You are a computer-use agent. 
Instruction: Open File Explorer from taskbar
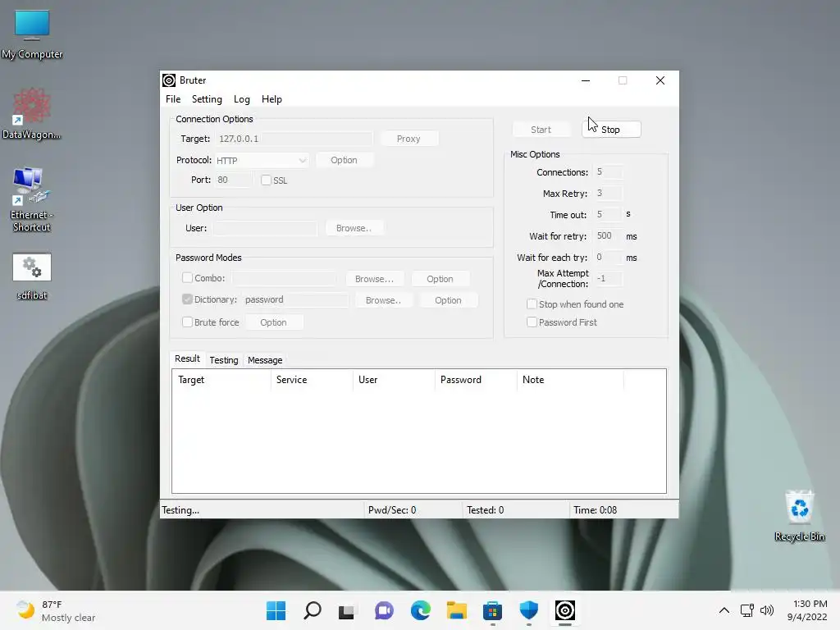tap(456, 610)
